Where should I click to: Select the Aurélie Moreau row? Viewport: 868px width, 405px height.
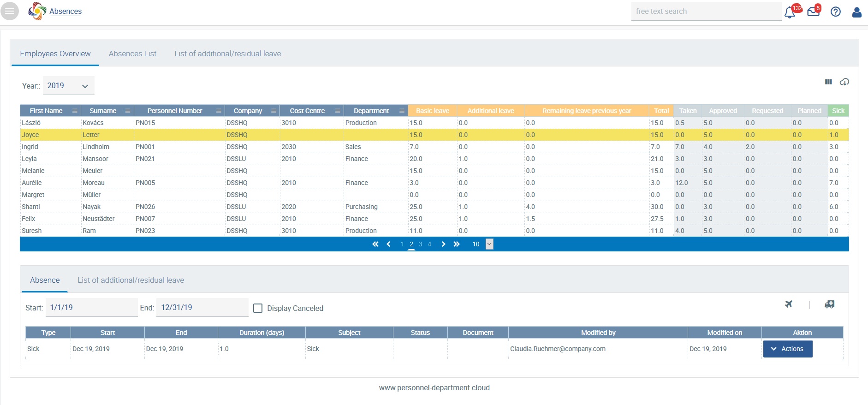[x=434, y=183]
